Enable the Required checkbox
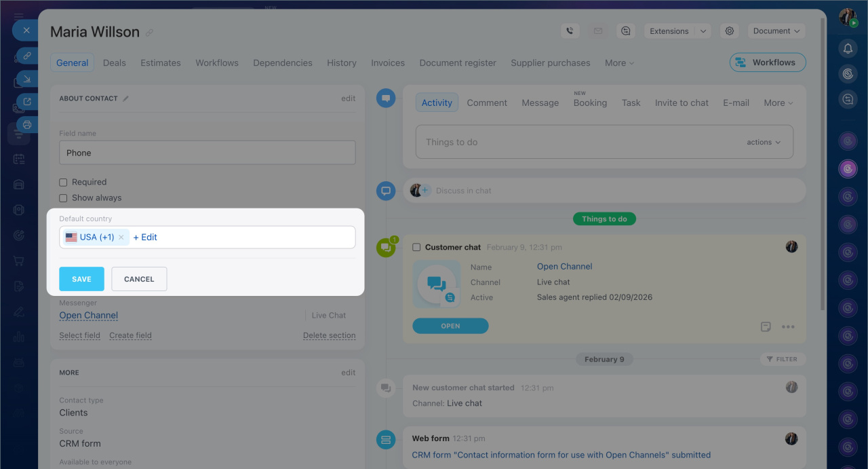Viewport: 868px width, 469px height. click(x=63, y=182)
